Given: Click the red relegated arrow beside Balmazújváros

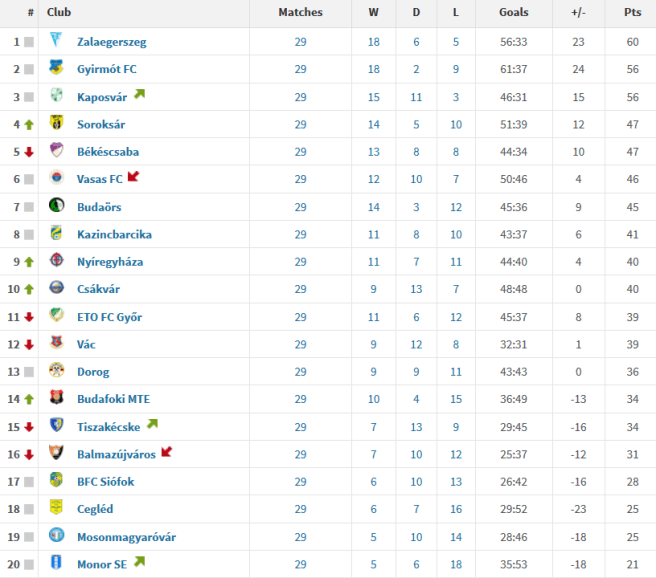Looking at the screenshot, I should click(x=166, y=453).
